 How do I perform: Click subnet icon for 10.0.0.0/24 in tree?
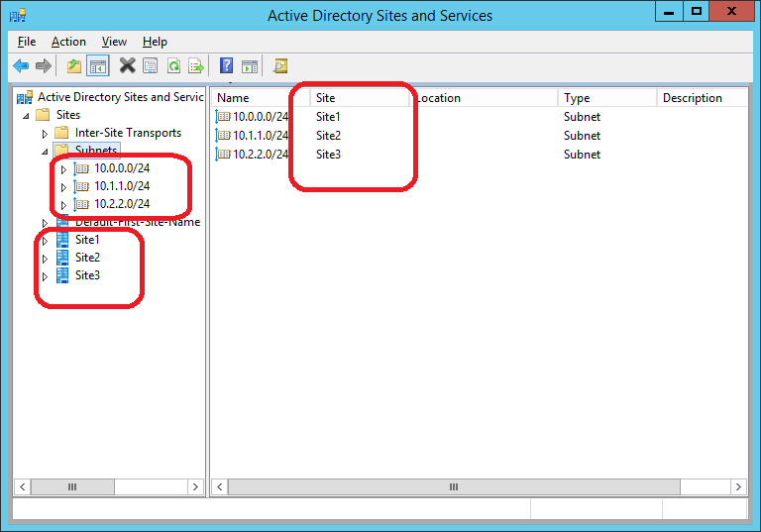[81, 169]
